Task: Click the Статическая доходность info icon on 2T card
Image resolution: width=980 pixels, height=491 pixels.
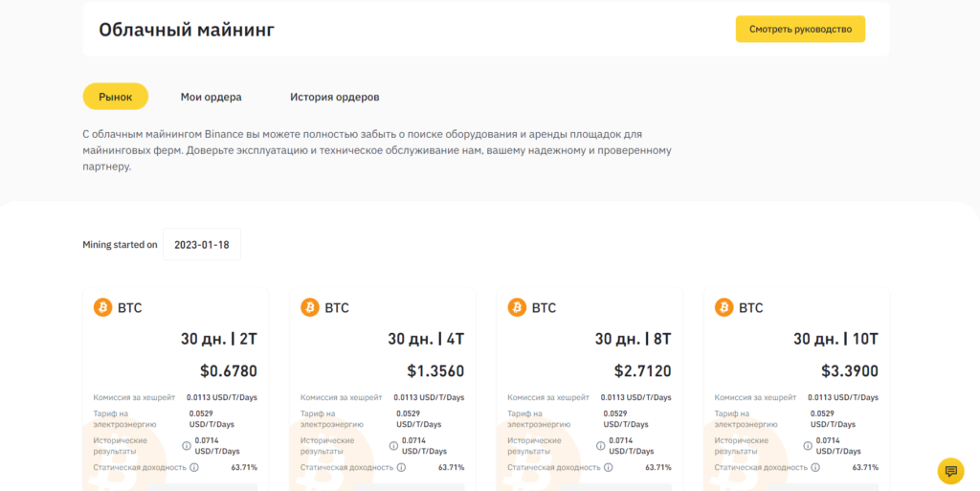Action: 194,467
